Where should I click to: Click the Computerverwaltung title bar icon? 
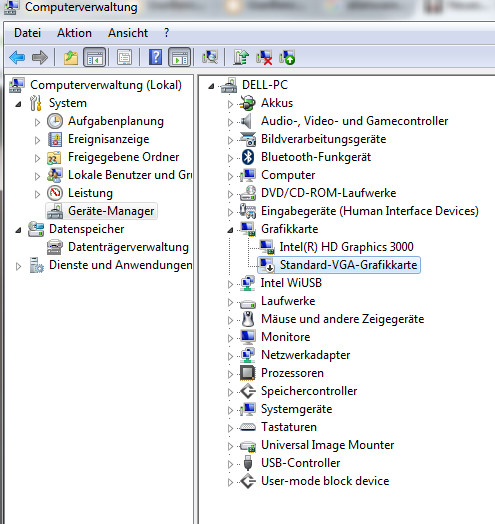(11, 7)
